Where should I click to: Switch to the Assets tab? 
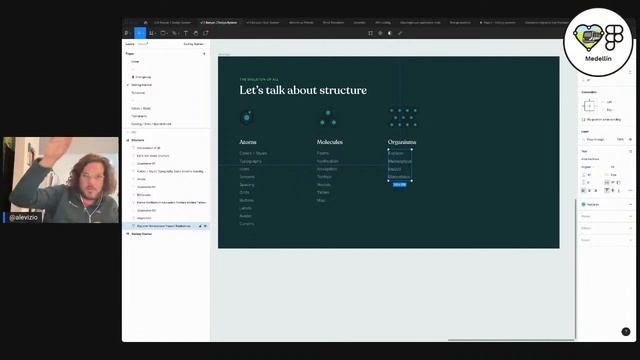(142, 44)
